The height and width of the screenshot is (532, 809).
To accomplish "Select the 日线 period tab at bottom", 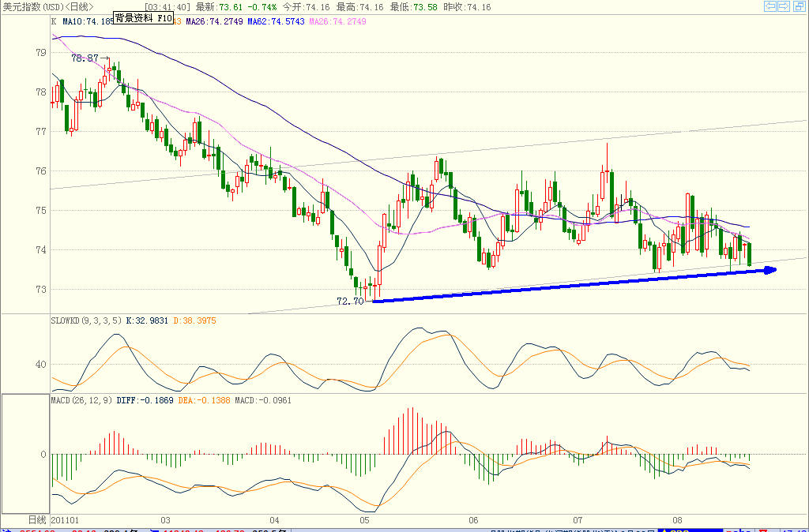I will (36, 520).
